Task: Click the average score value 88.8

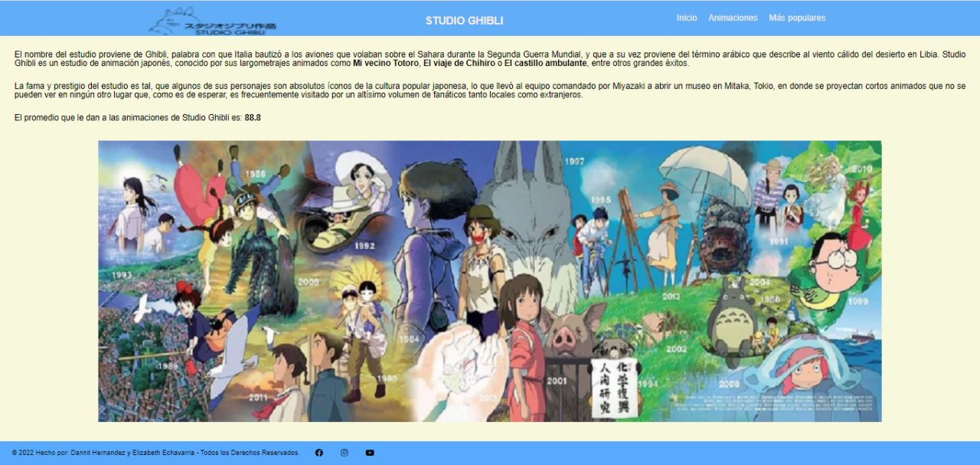Action: click(253, 117)
